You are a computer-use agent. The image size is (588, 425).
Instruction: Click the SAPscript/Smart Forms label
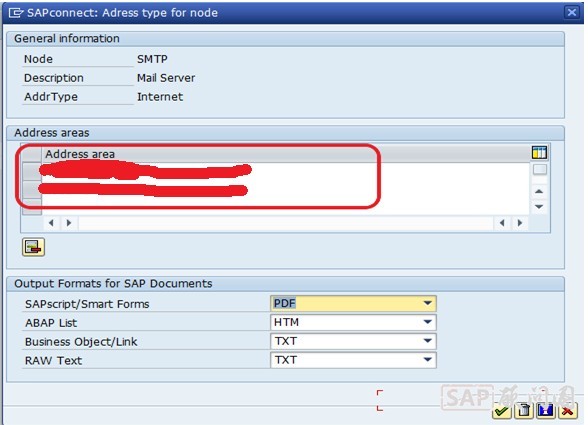[87, 304]
